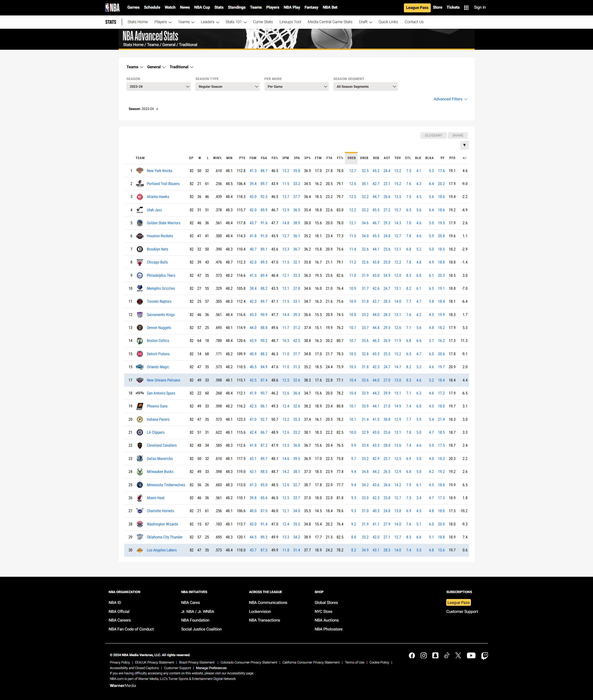Open Fantasy in the top navigation

click(x=311, y=7)
